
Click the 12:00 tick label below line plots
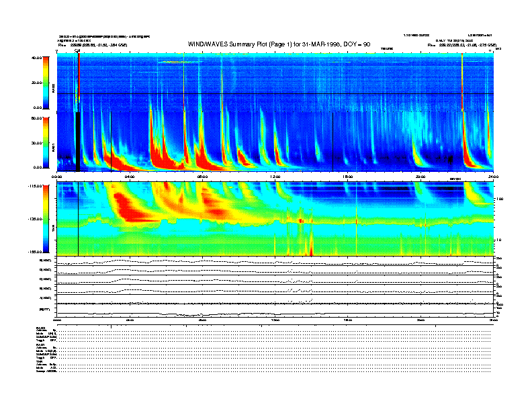tap(275, 320)
